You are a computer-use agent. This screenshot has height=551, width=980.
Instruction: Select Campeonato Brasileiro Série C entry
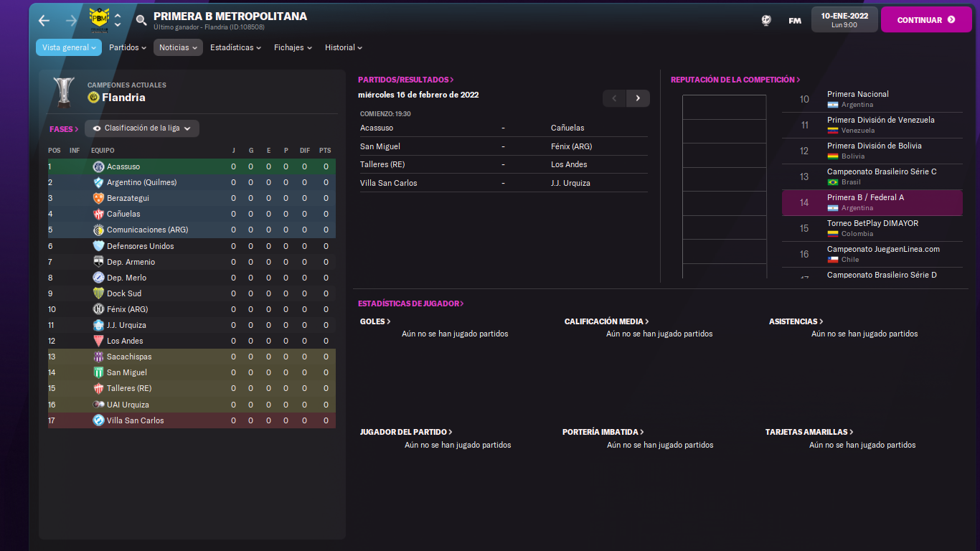[x=872, y=176]
